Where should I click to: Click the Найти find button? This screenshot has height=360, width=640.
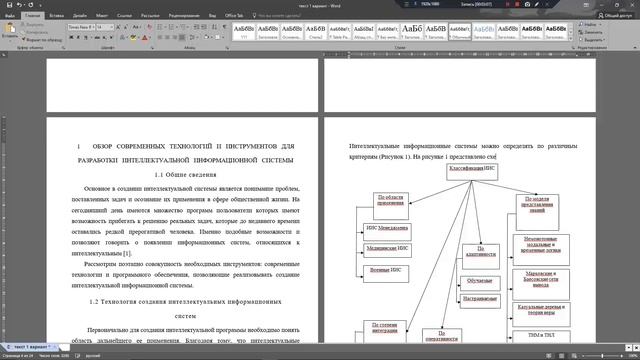589,24
